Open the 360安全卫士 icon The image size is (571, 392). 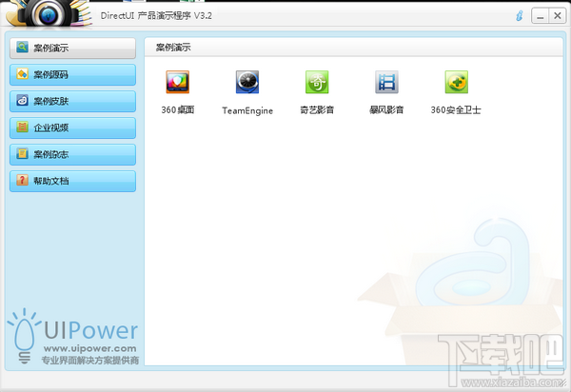click(x=456, y=82)
